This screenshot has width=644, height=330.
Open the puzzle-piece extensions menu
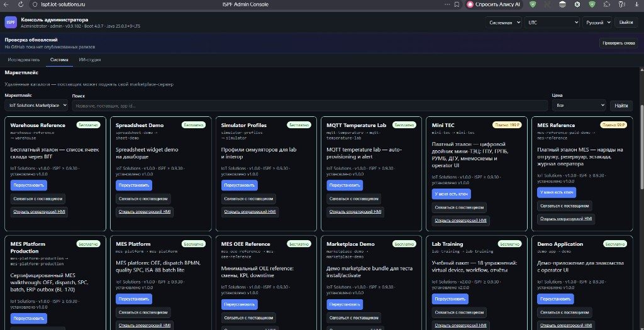[x=607, y=4]
